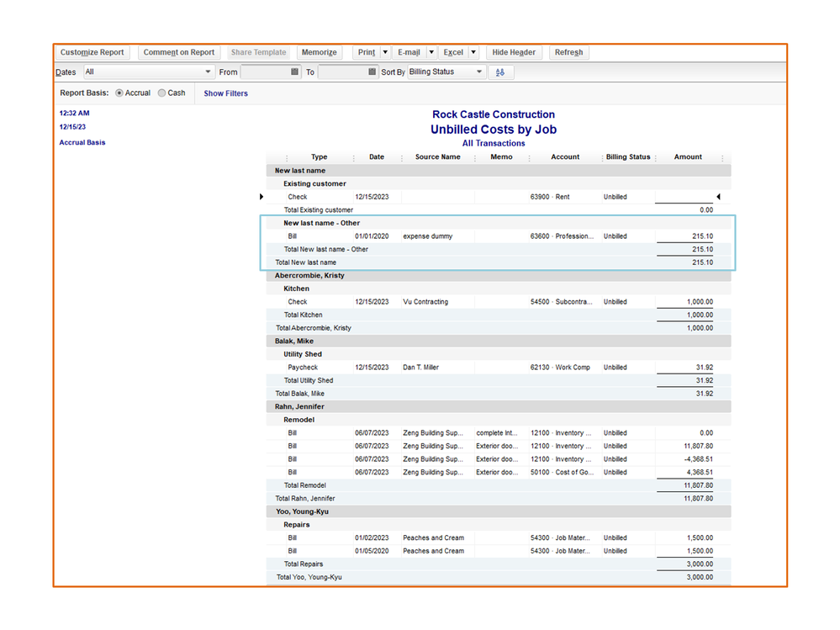This screenshot has height=630, width=840.
Task: Select the Abercrombie, Kristy heading
Action: click(x=309, y=276)
